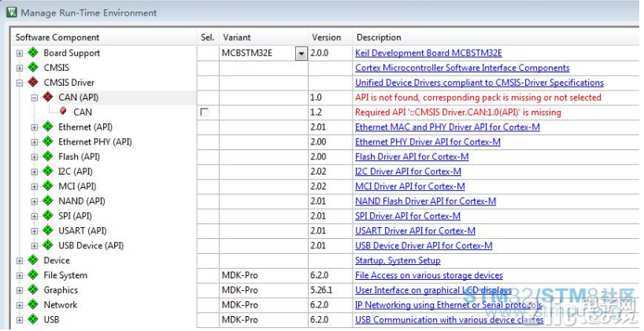
Task: Click the MCI (API) green diamond icon
Action: pyautogui.click(x=48, y=186)
